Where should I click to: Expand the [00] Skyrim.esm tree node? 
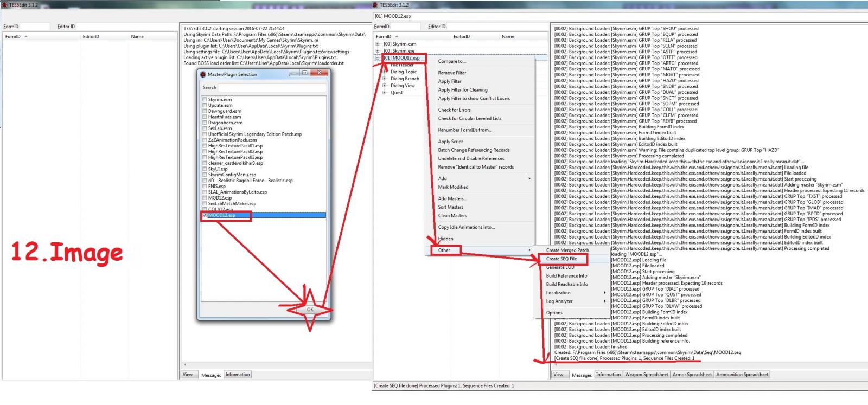point(378,44)
